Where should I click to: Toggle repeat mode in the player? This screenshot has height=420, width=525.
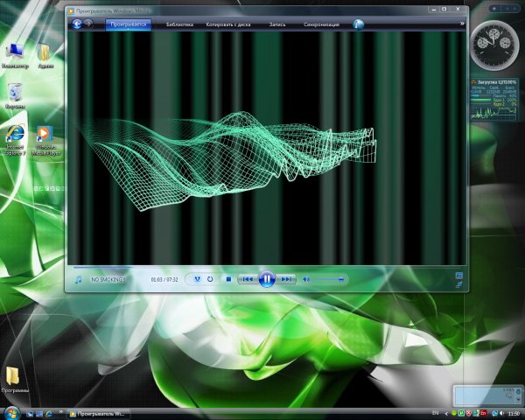pos(210,279)
